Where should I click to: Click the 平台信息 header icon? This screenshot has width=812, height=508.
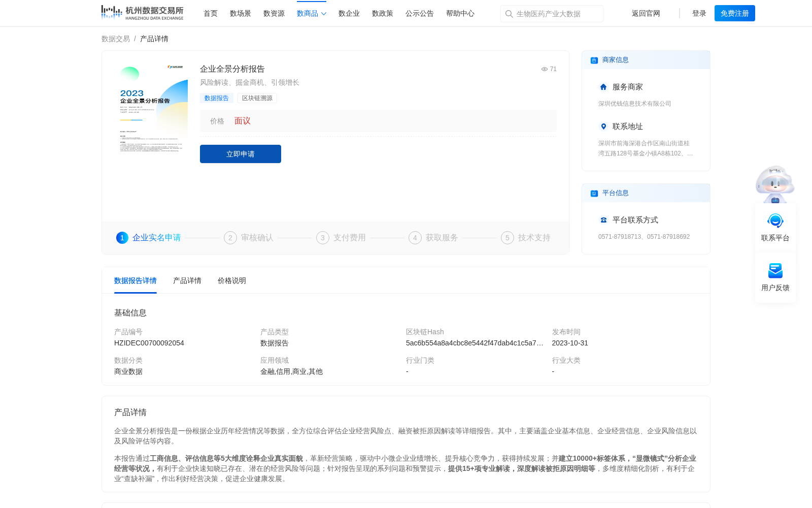(x=594, y=194)
